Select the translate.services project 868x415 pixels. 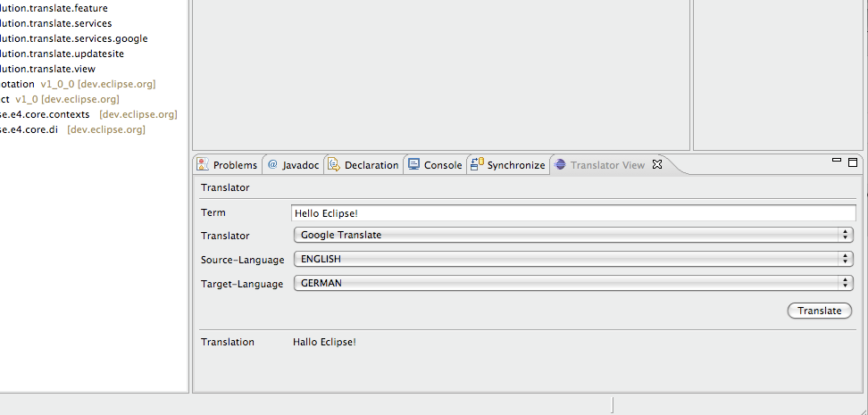(x=56, y=23)
